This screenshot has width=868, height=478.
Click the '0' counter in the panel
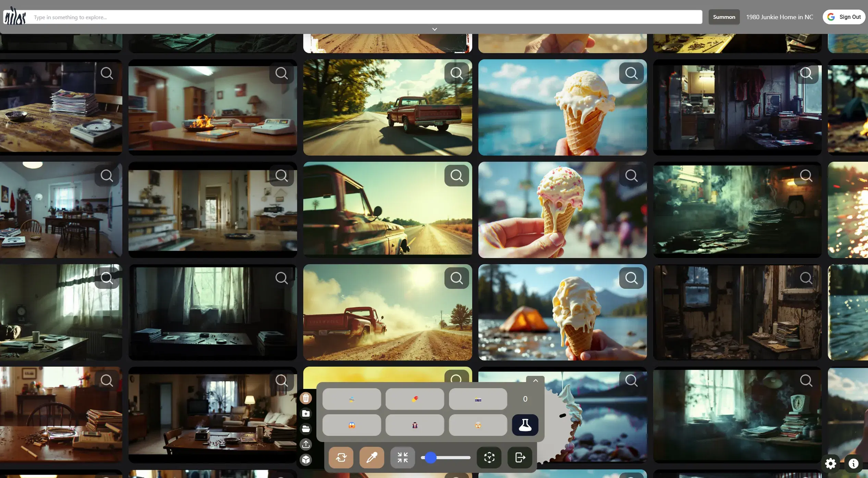tap(525, 399)
